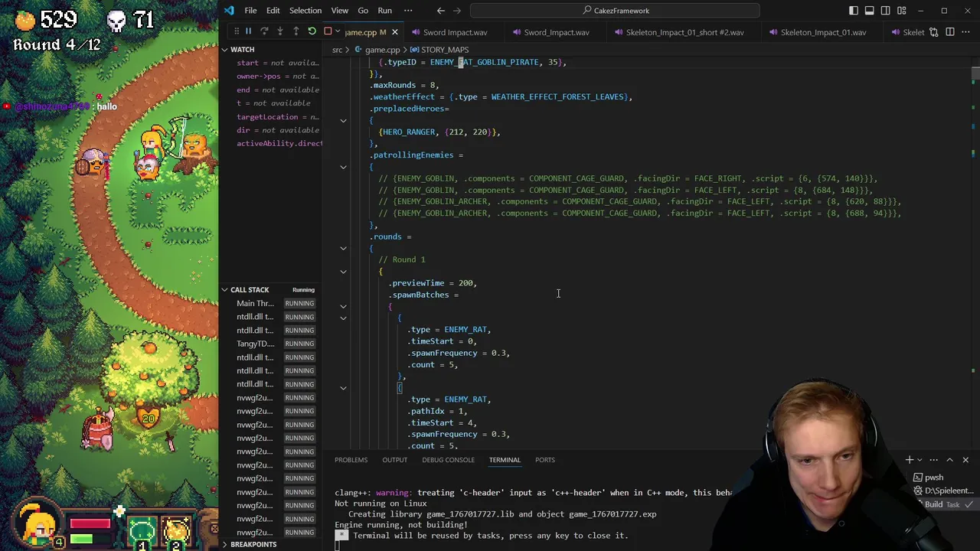Open the Customize Layout icon
Screen dimensions: 980x551
coord(902,11)
